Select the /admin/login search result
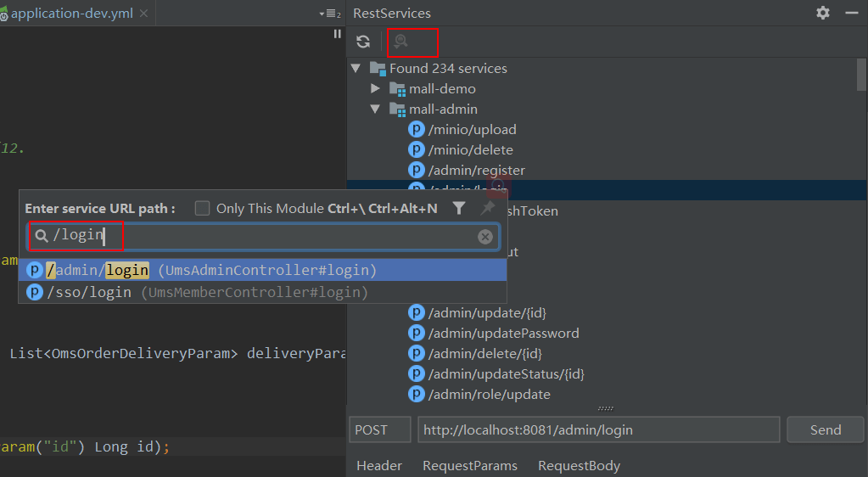The height and width of the screenshot is (477, 868). point(262,270)
